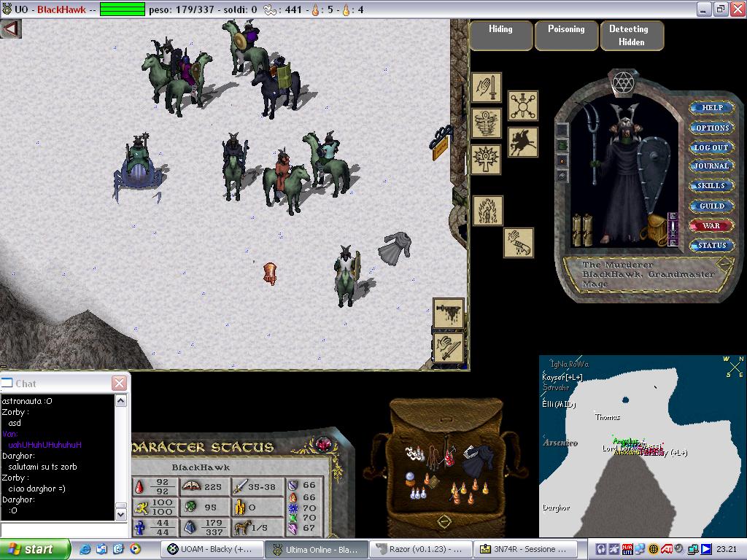Collapse the backpack with its diamond button
The height and width of the screenshot is (560, 747).
pyautogui.click(x=444, y=521)
